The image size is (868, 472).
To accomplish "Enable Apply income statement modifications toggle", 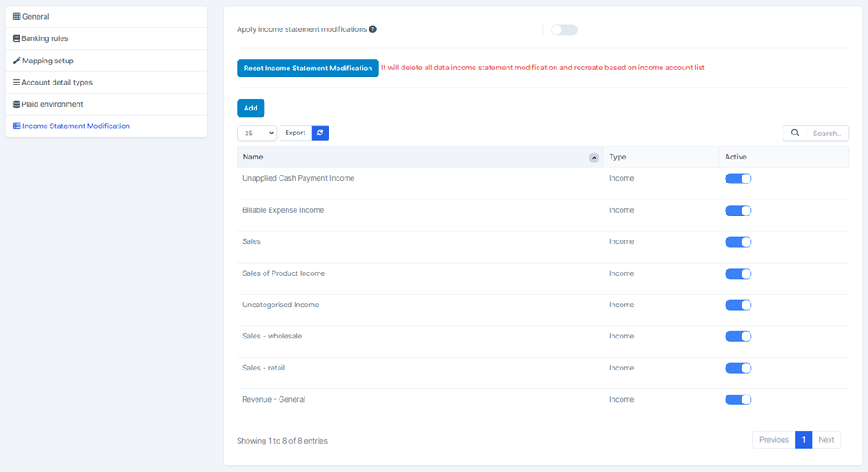I will [x=564, y=29].
